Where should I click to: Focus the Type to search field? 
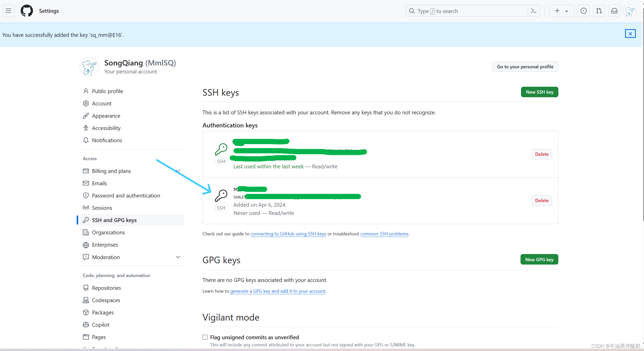468,11
